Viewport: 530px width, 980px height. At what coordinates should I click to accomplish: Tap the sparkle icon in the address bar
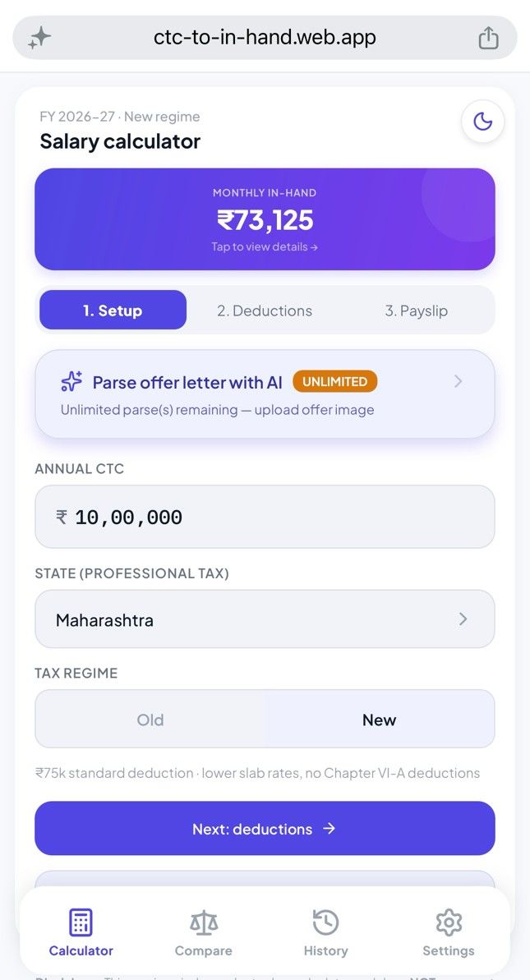tap(40, 38)
